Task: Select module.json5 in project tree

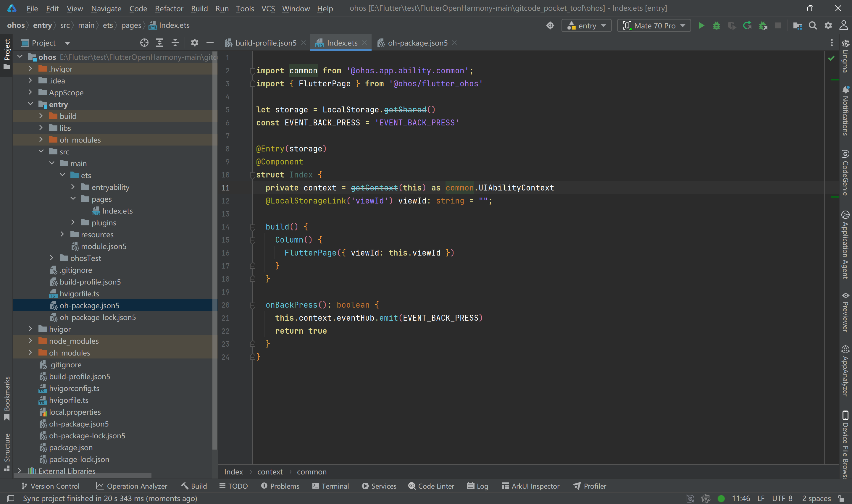Action: point(104,247)
